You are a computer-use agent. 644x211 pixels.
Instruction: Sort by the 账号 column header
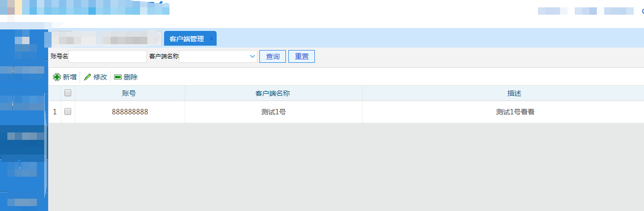tap(129, 93)
